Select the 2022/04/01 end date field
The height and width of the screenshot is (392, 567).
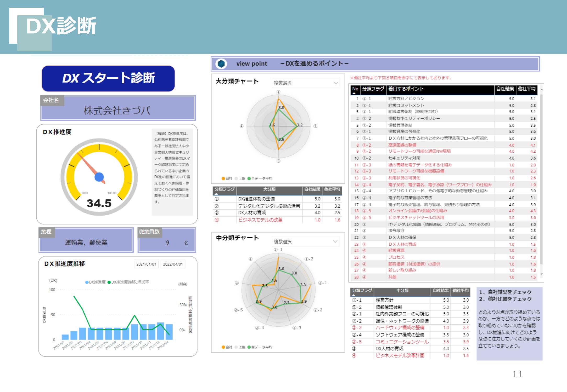pos(173,264)
